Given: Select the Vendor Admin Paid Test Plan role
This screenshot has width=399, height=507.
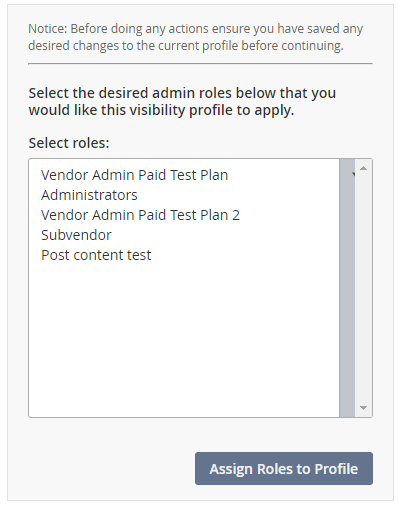Looking at the screenshot, I should tap(134, 175).
